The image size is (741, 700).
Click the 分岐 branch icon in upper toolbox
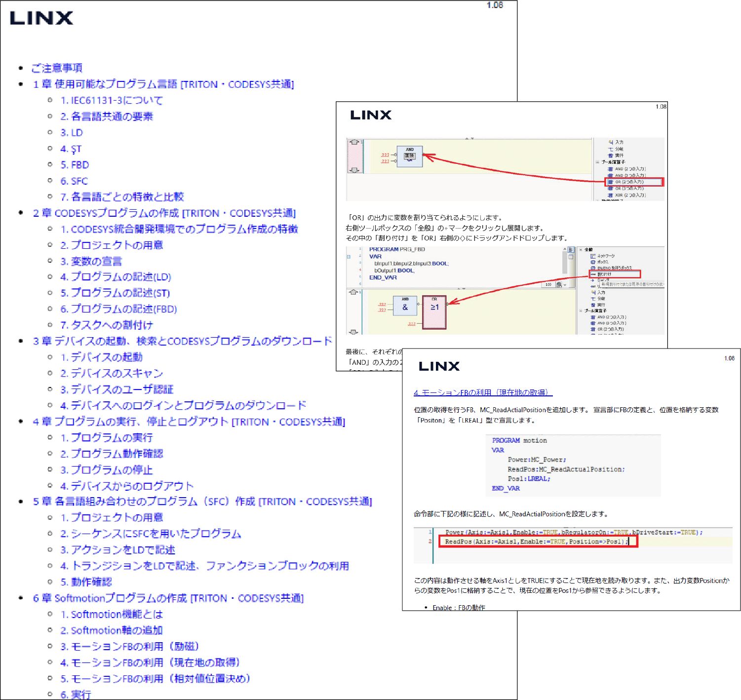point(611,149)
